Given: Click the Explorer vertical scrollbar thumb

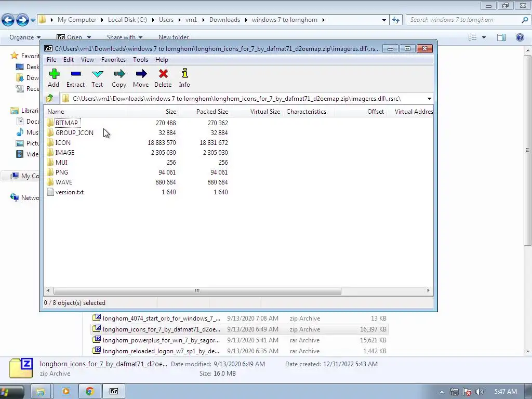Looking at the screenshot, I should click(x=527, y=150).
